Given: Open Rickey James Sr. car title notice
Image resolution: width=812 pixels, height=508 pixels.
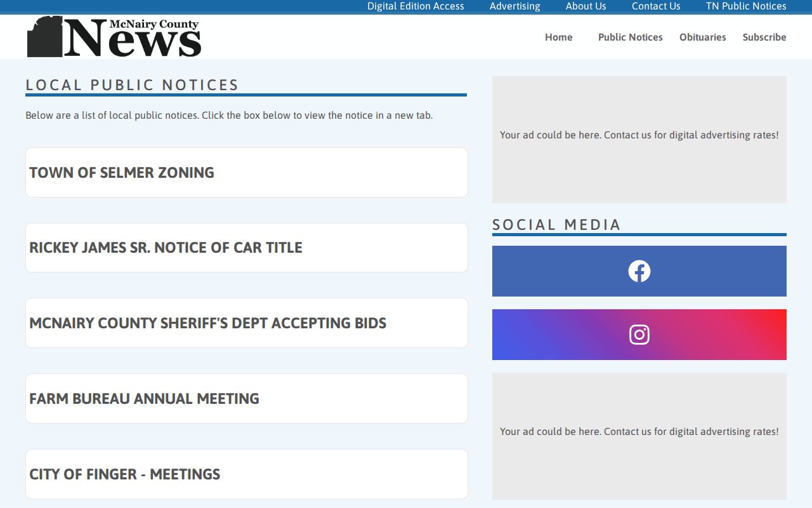Looking at the screenshot, I should [247, 248].
